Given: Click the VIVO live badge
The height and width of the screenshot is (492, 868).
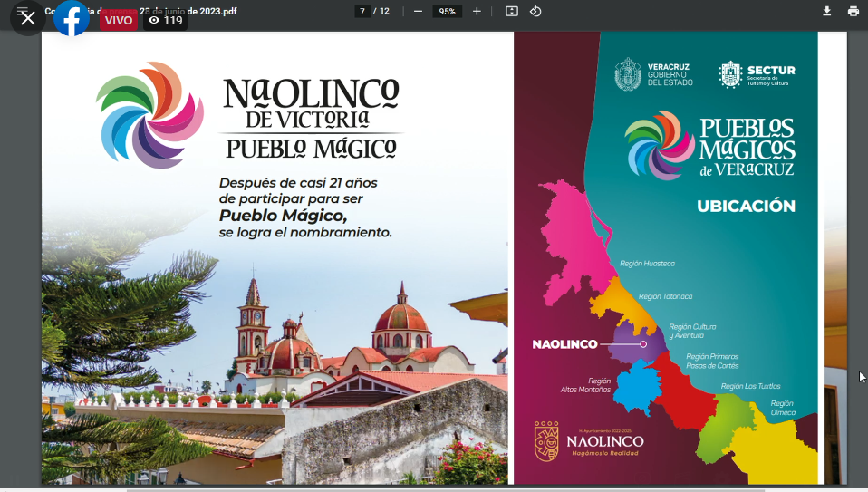Looking at the screenshot, I should pyautogui.click(x=119, y=21).
